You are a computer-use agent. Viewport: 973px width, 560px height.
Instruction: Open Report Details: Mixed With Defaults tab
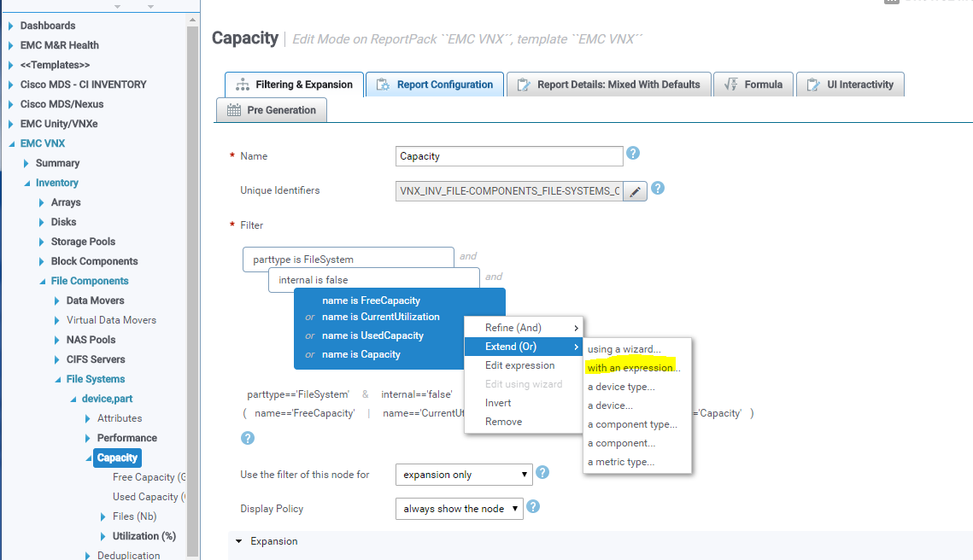point(609,85)
